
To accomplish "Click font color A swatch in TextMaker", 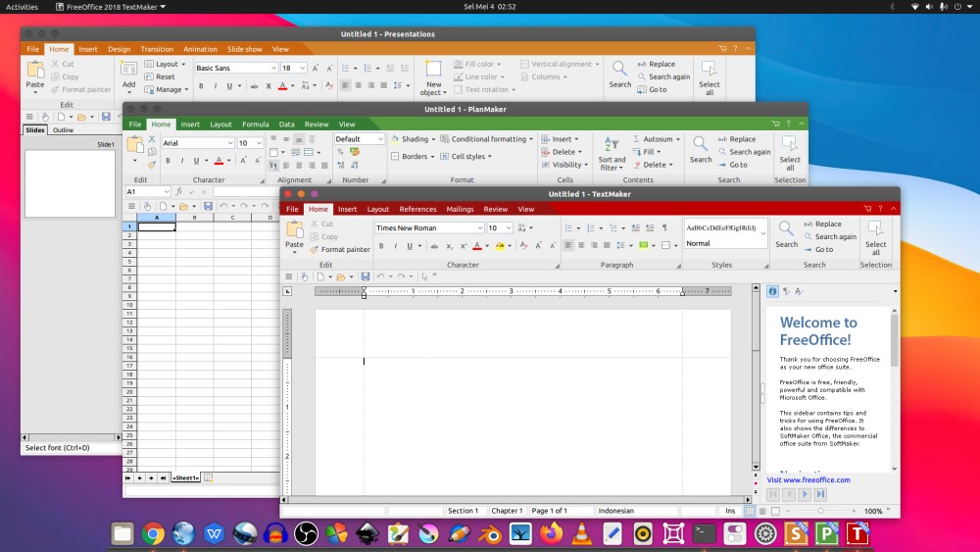I will click(477, 246).
